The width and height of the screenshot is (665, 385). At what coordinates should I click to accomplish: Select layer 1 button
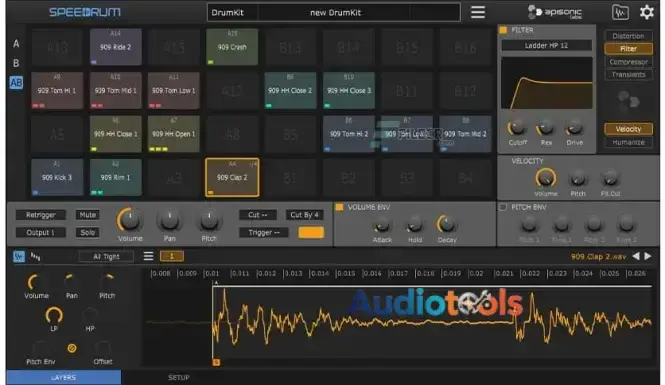point(171,256)
